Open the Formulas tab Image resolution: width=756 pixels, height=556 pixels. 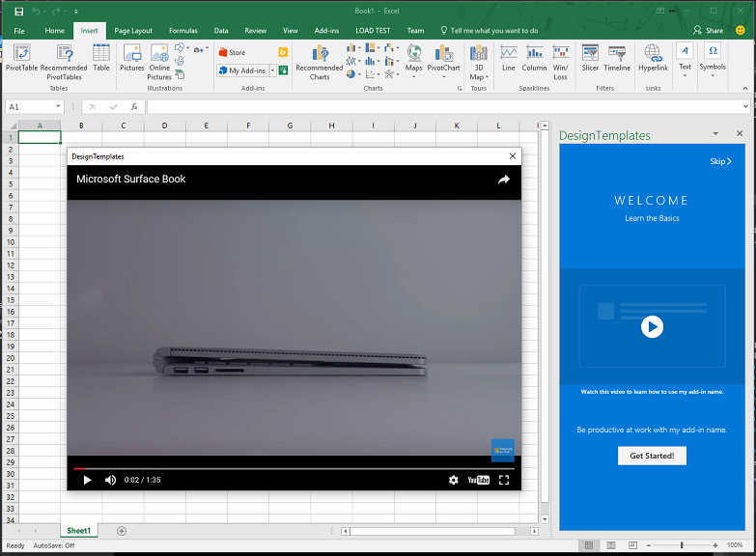[x=183, y=30]
